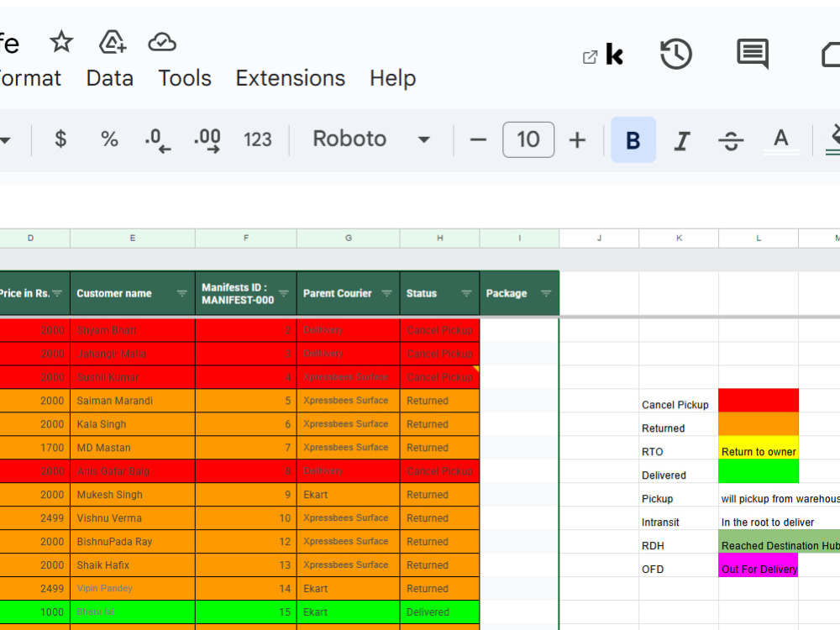
Task: Open the Data menu
Action: tap(110, 78)
